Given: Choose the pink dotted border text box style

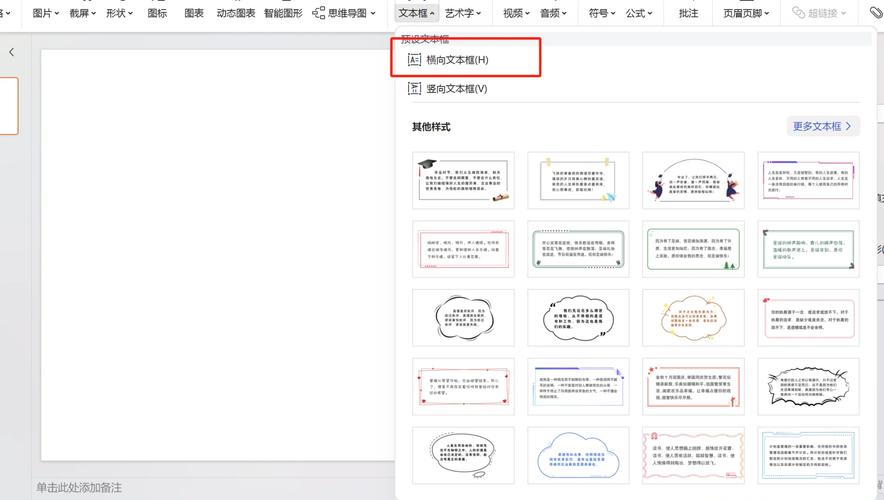Looking at the screenshot, I should coord(463,249).
